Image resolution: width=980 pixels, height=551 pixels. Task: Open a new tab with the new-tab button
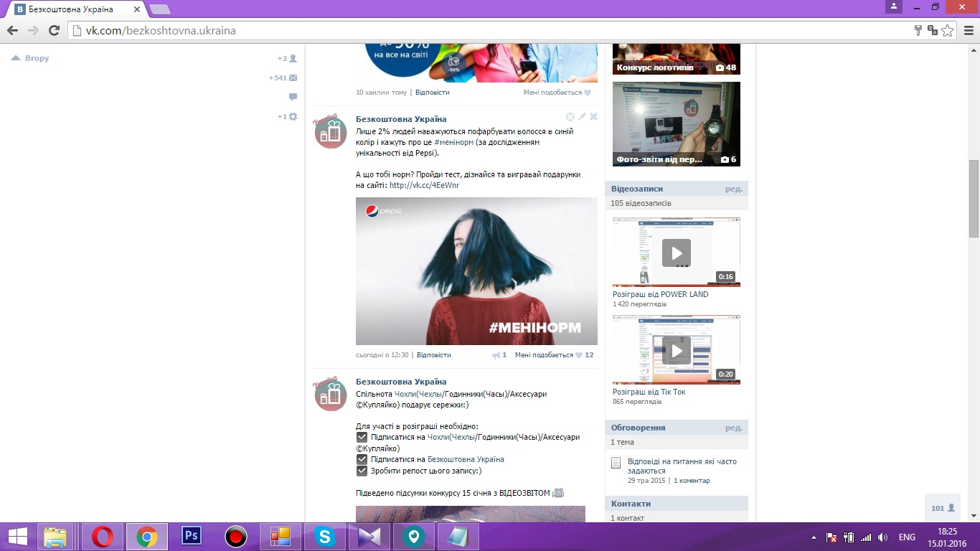pyautogui.click(x=159, y=9)
